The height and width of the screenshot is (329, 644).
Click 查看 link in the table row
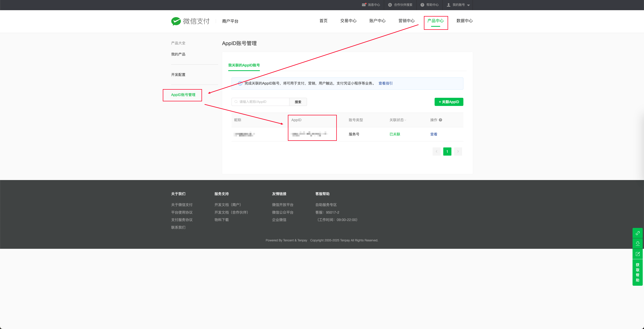pyautogui.click(x=434, y=134)
